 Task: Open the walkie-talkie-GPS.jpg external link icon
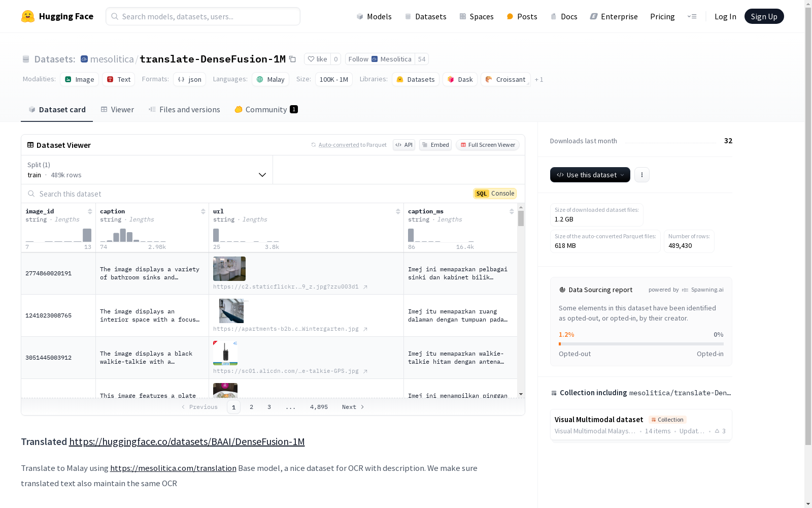(x=365, y=371)
